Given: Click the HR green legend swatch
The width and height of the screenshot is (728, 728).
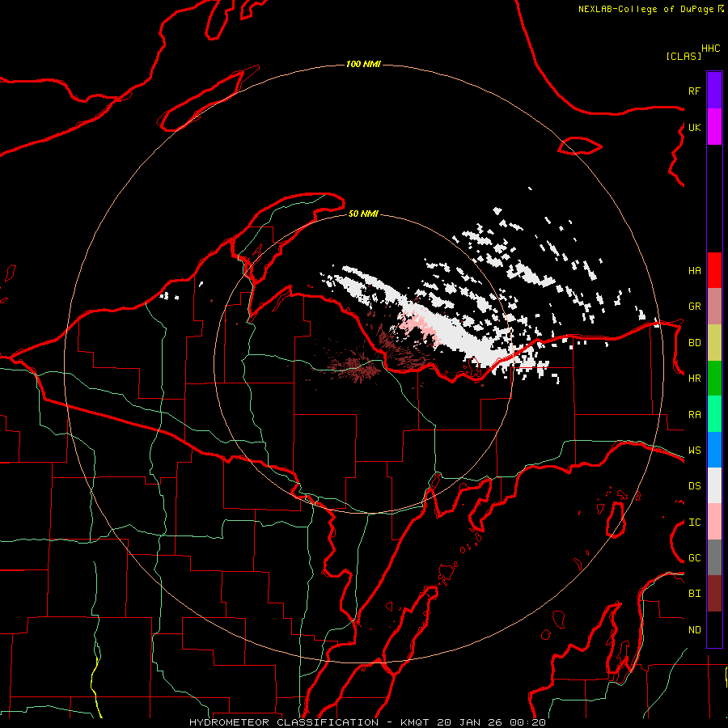Looking at the screenshot, I should coord(714,379).
